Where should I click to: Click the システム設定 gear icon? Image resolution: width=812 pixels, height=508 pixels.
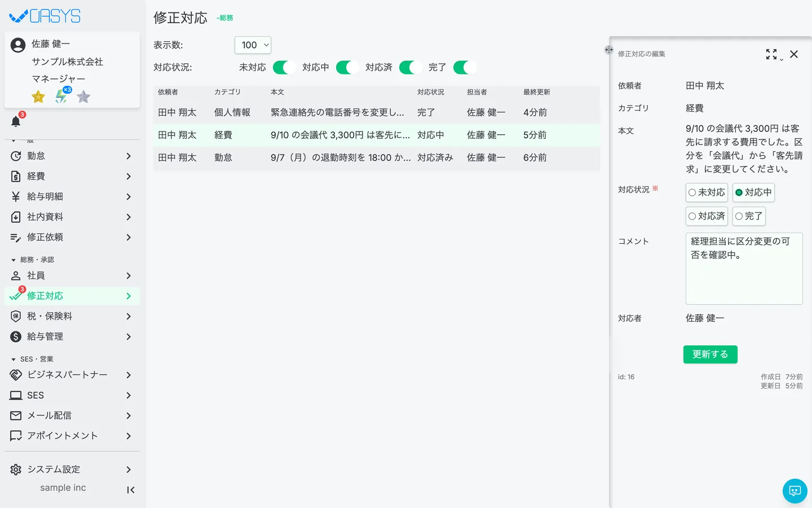click(16, 470)
